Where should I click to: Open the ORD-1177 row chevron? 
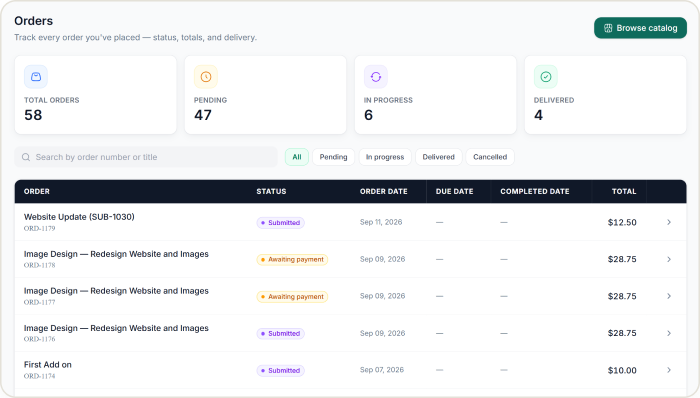pos(669,296)
